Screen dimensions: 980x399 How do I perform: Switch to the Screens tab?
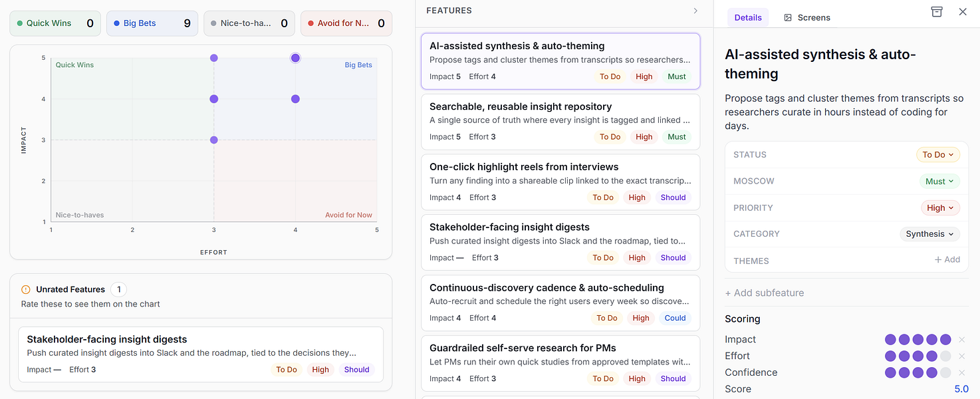[807, 18]
